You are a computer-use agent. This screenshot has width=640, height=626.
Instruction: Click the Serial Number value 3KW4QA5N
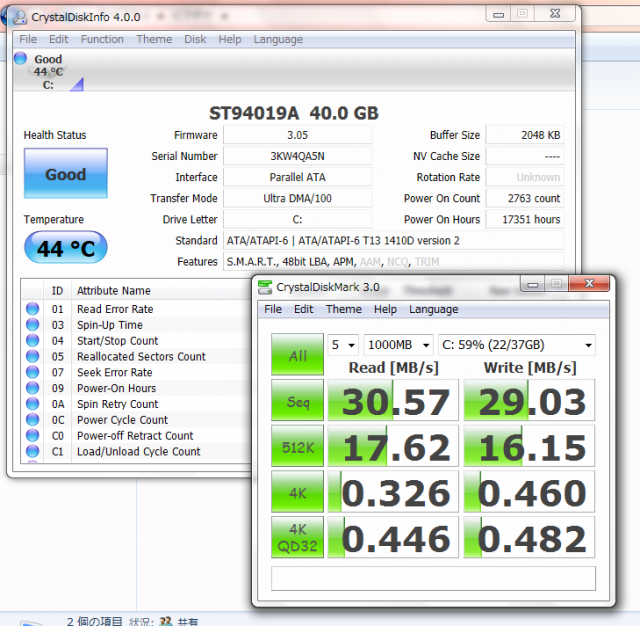tap(298, 156)
